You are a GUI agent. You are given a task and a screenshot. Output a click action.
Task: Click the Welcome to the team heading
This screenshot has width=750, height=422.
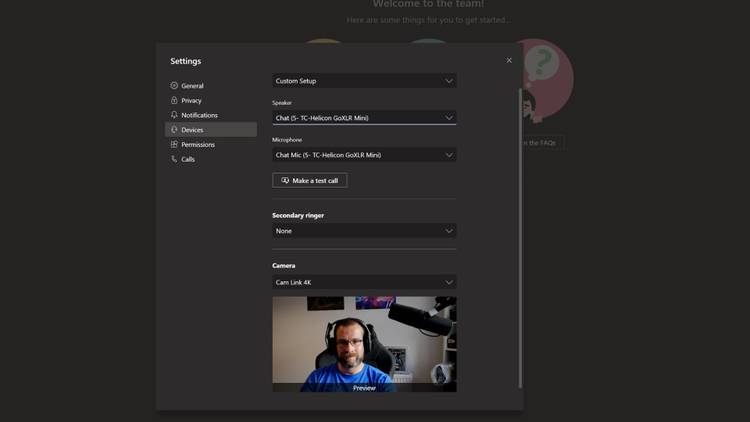point(429,4)
